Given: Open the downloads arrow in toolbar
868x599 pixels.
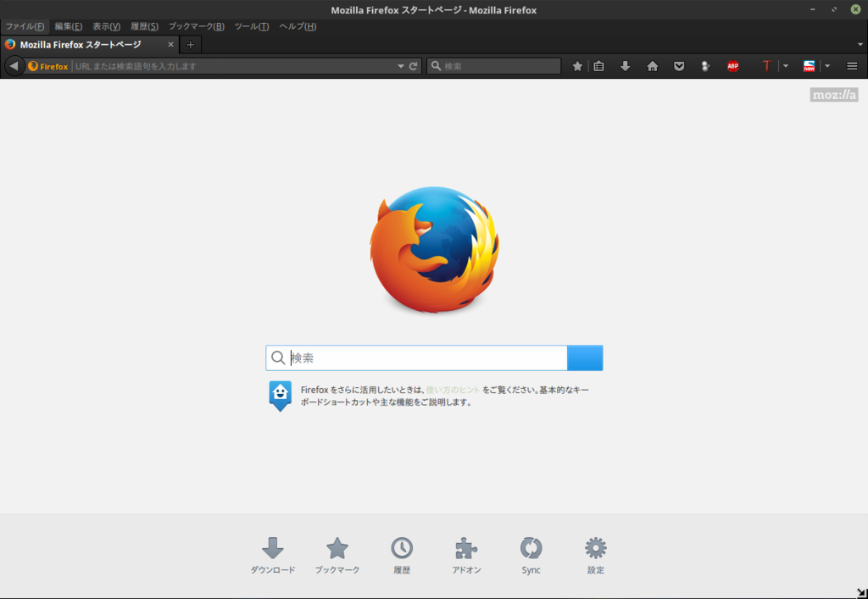Looking at the screenshot, I should [626, 66].
